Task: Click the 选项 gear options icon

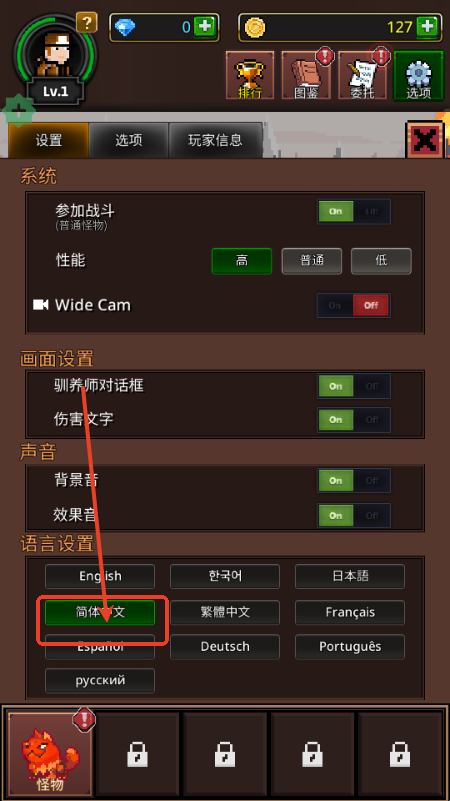Action: coord(418,75)
